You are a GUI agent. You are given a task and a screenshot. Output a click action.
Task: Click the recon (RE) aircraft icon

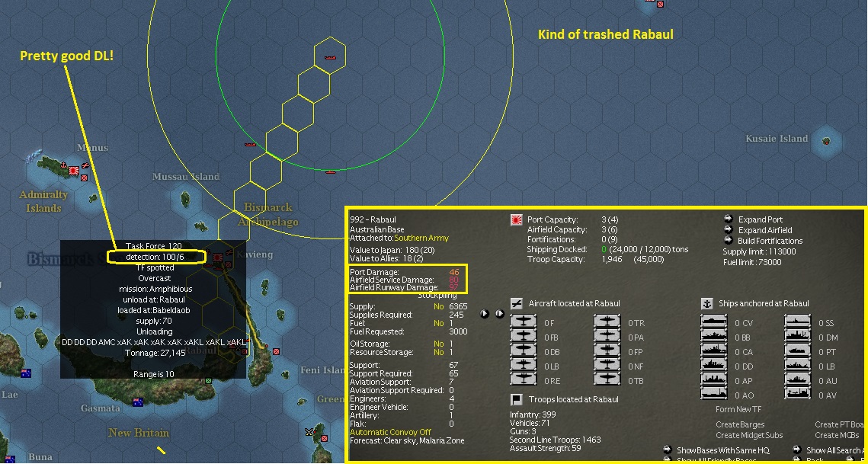click(523, 380)
